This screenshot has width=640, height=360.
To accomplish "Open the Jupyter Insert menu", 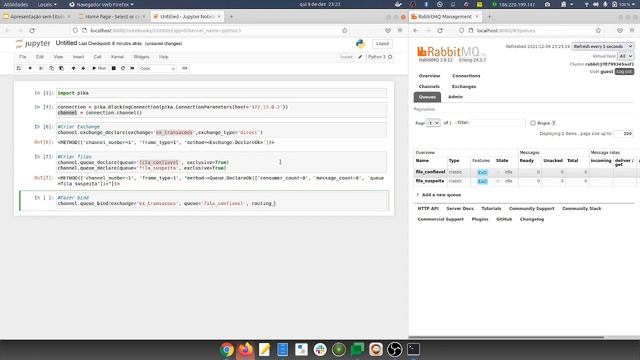I will (x=78, y=57).
